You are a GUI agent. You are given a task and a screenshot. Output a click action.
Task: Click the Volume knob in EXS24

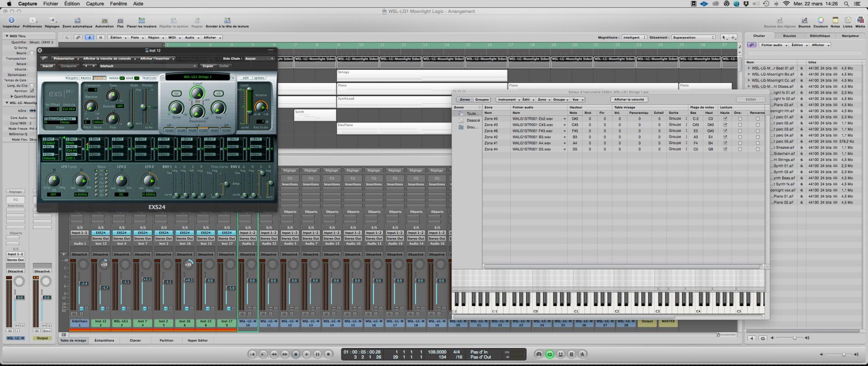tap(261, 107)
